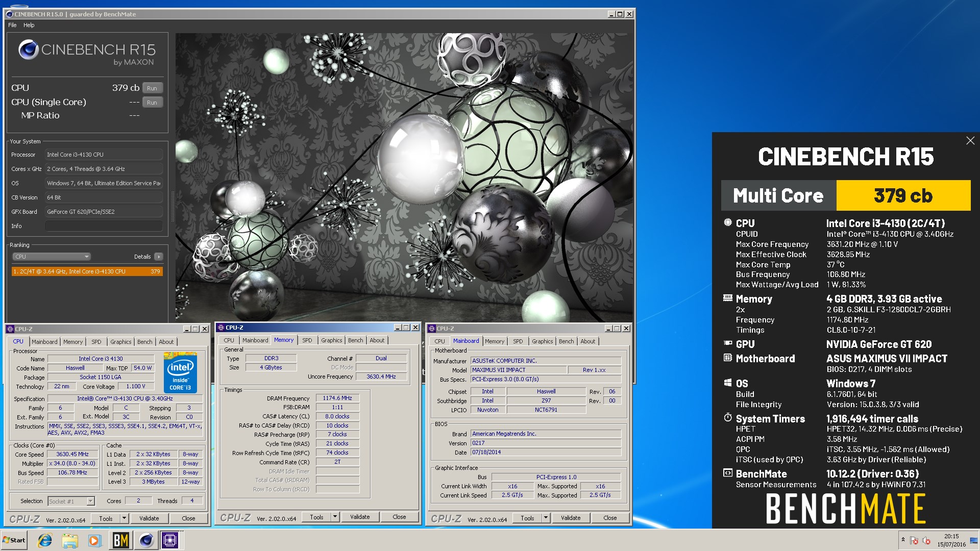The width and height of the screenshot is (980, 551).
Task: Open the Ranking CPU dropdown
Action: click(x=52, y=257)
